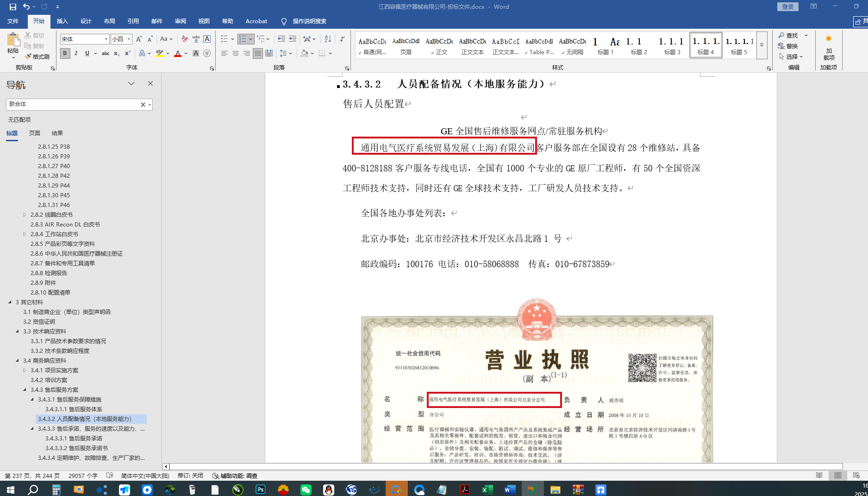Open the Acrobat ribbon tab
The height and width of the screenshot is (496, 868).
pyautogui.click(x=256, y=21)
